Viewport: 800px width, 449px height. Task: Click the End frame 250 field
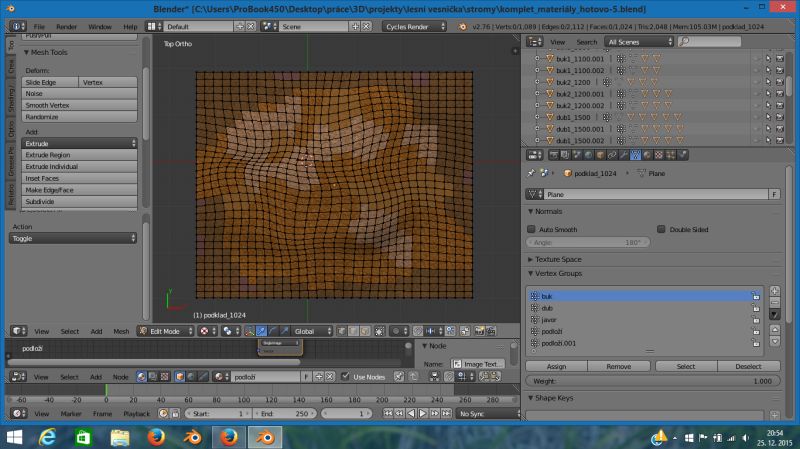[x=285, y=414]
